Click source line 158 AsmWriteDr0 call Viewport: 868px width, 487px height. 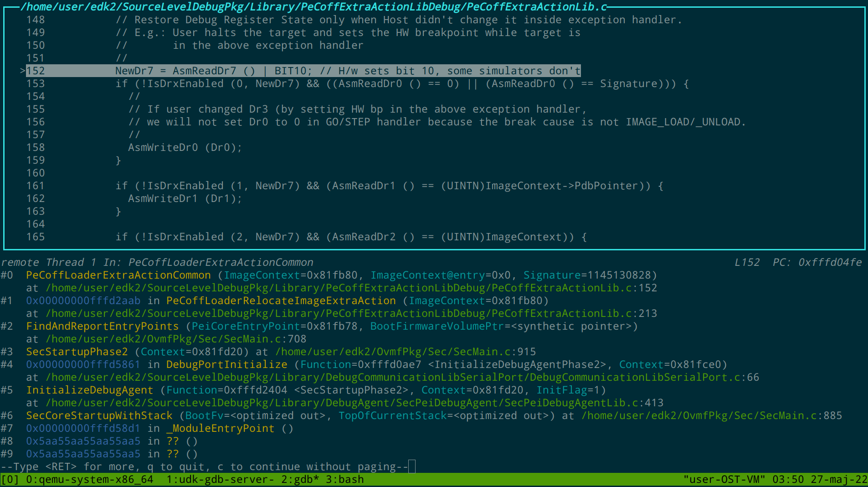pyautogui.click(x=185, y=148)
